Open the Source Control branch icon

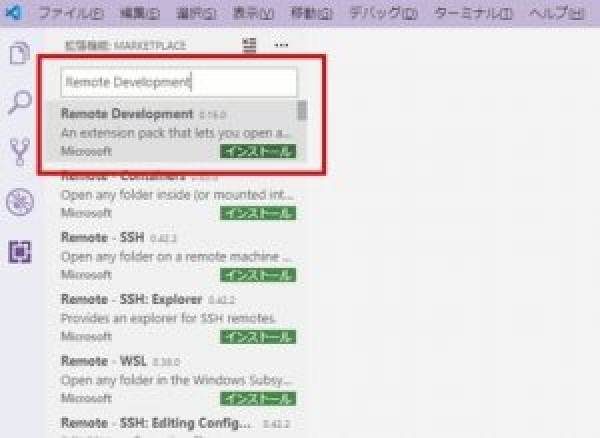(20, 152)
